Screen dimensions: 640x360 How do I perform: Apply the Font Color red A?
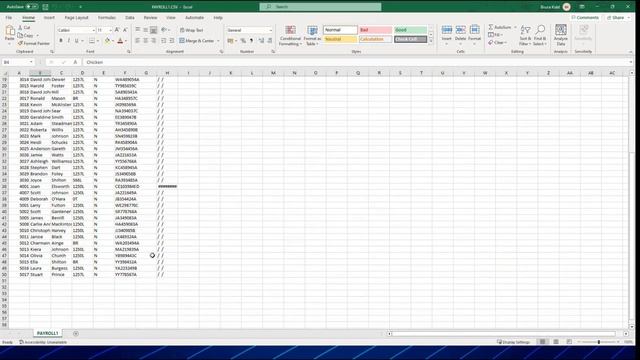click(120, 41)
